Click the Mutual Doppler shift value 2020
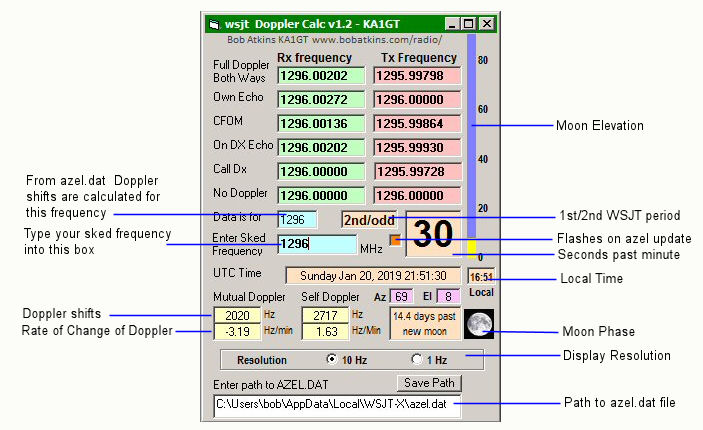Image resolution: width=703 pixels, height=430 pixels. click(x=237, y=315)
